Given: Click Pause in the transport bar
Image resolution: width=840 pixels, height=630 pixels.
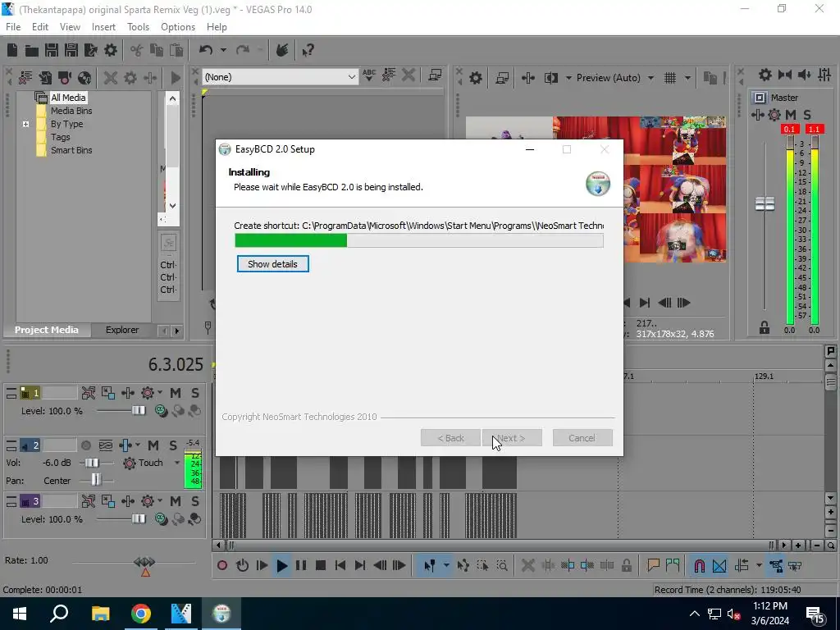Looking at the screenshot, I should (x=301, y=565).
